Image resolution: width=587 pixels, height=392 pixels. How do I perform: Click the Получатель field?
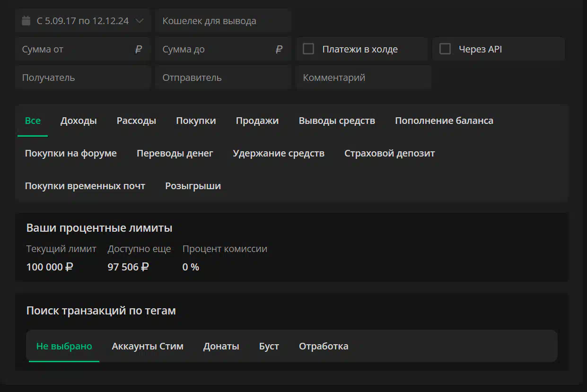coord(83,78)
